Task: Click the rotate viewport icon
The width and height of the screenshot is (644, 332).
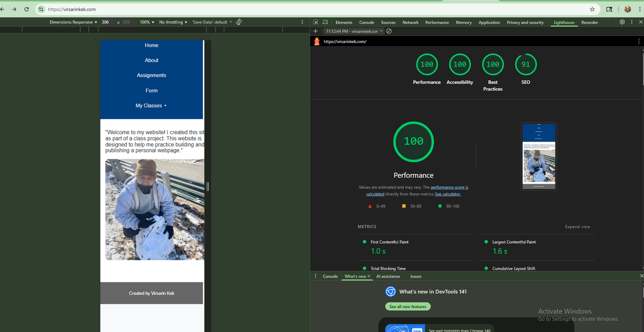Action: click(239, 22)
